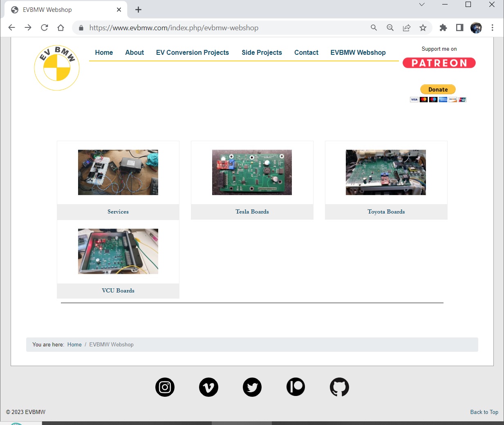
Task: Open the GitHub footer icon
Action: pos(339,387)
